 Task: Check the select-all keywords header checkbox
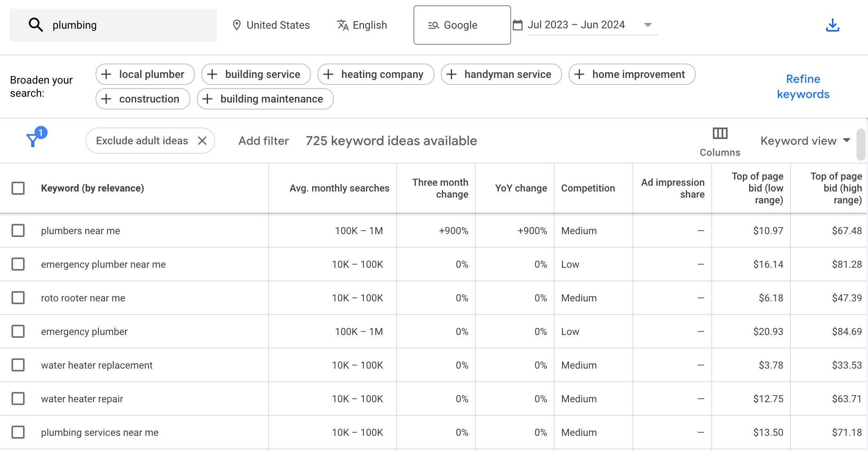point(18,188)
